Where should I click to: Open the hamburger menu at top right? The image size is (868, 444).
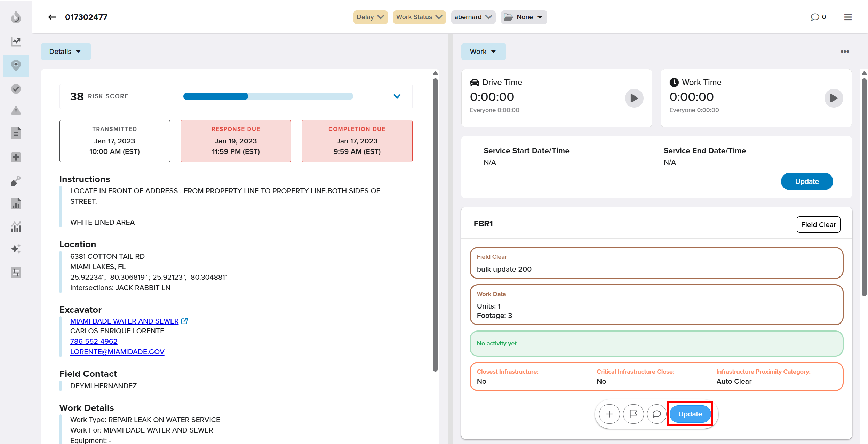click(848, 17)
